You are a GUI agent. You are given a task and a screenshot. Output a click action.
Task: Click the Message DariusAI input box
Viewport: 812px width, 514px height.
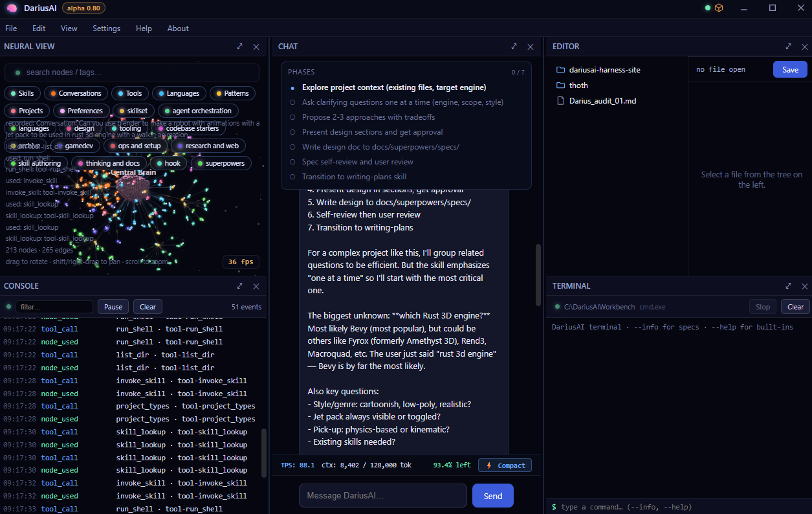pos(382,496)
